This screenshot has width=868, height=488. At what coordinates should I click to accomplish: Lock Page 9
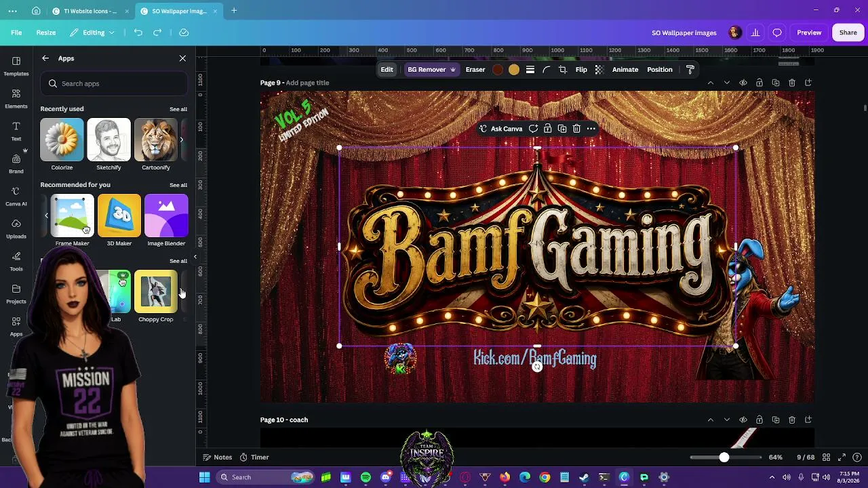759,83
